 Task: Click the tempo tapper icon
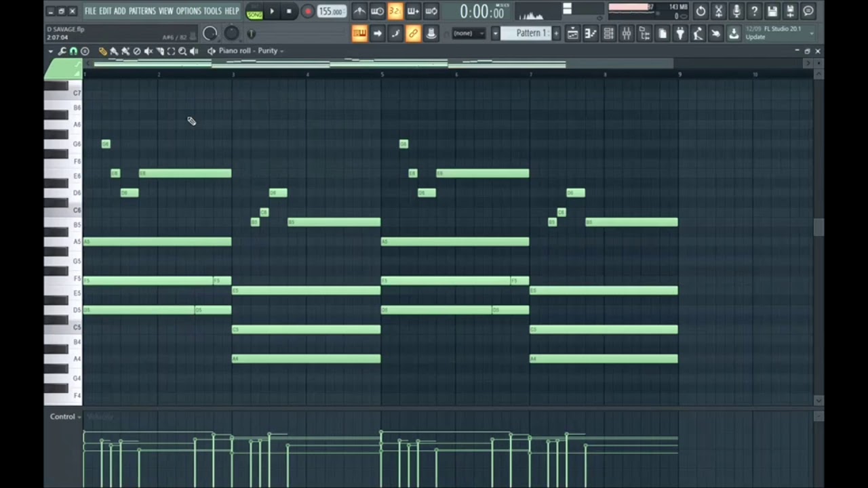pyautogui.click(x=698, y=33)
